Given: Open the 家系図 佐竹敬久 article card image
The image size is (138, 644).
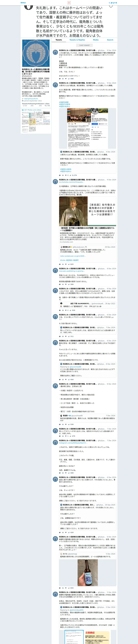Looking at the screenshot, I should click(88, 211).
